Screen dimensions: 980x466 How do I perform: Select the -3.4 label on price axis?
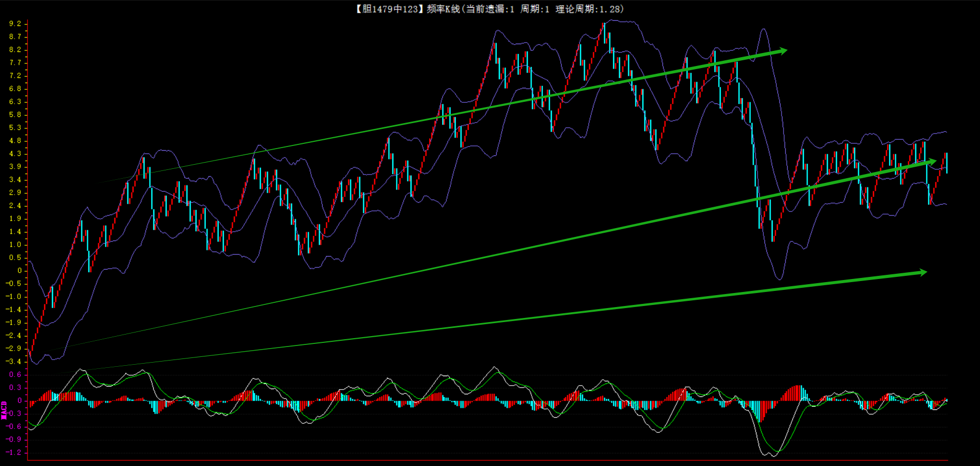14,362
